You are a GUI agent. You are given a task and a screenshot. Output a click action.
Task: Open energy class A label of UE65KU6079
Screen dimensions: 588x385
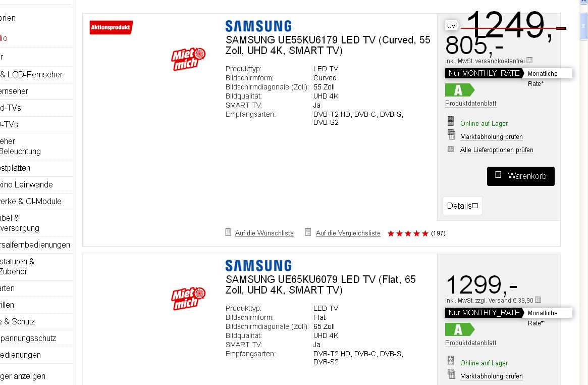click(x=460, y=329)
